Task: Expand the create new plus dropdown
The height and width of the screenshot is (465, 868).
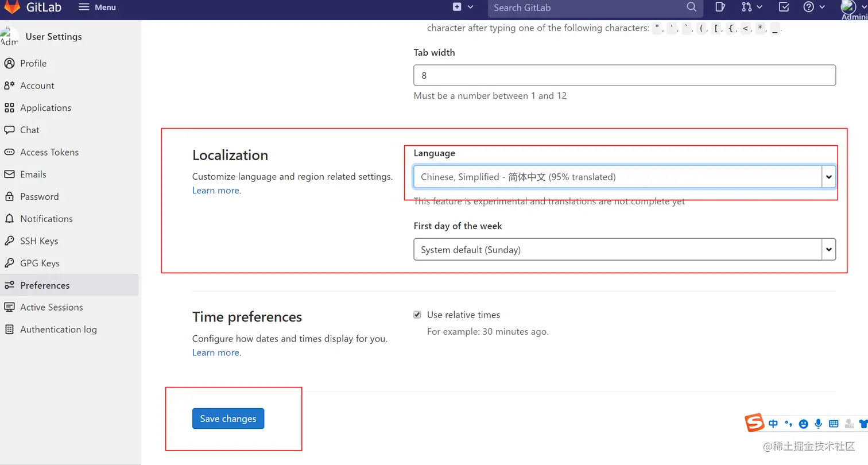Action: click(x=462, y=7)
